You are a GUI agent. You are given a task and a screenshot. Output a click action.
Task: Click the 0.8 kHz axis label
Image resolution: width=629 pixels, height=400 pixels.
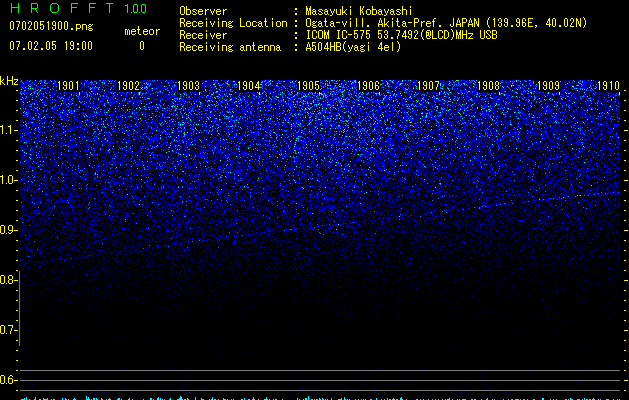point(8,280)
